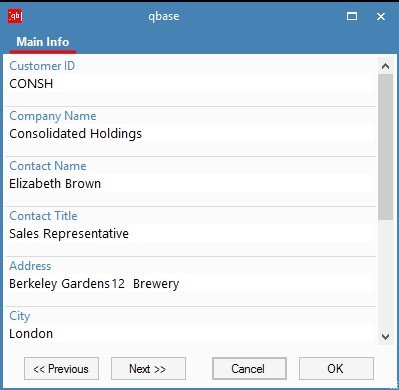Image resolution: width=399 pixels, height=390 pixels.
Task: Click the Cancel button
Action: [x=249, y=369]
